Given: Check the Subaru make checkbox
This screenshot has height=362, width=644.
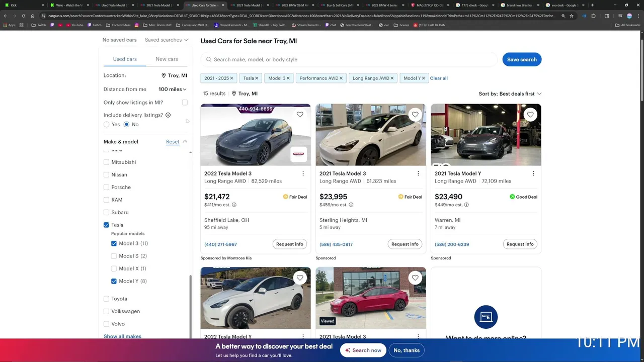Looking at the screenshot, I should [x=106, y=212].
